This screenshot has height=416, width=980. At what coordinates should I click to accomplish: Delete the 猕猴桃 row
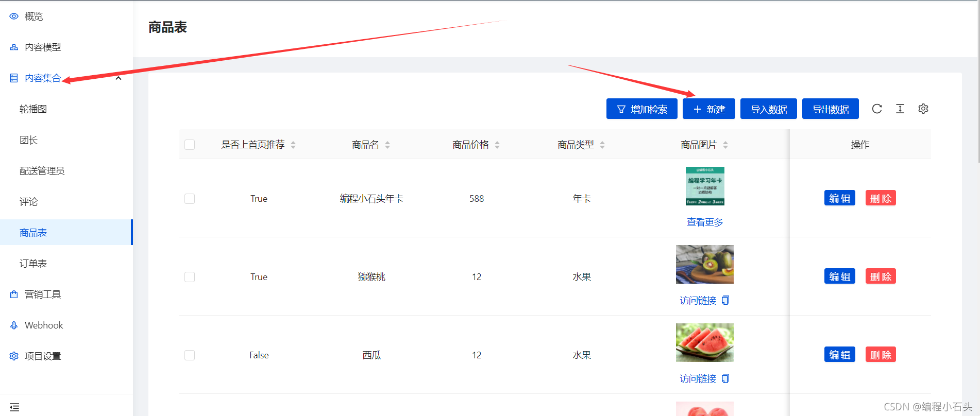click(x=881, y=276)
